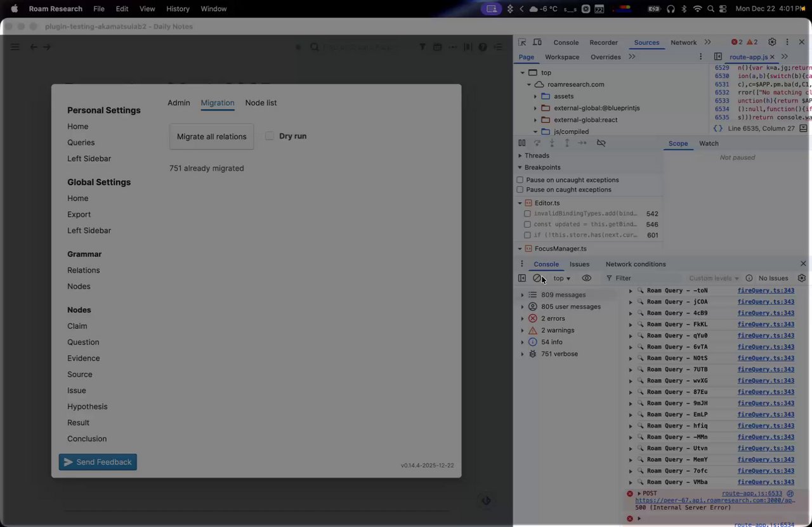Expand the external-global:react folder
Screen dimensions: 812x527
coord(535,120)
